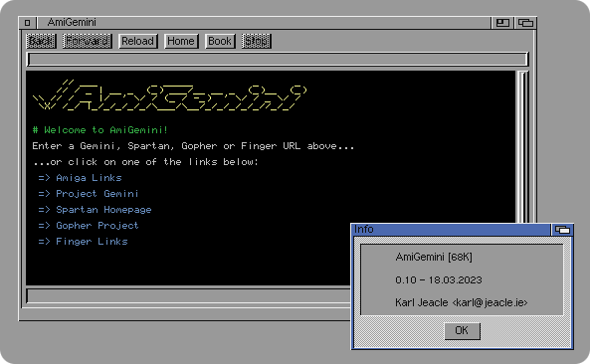Image resolution: width=590 pixels, height=364 pixels.
Task: Open the Gopher Project link
Action: [98, 226]
